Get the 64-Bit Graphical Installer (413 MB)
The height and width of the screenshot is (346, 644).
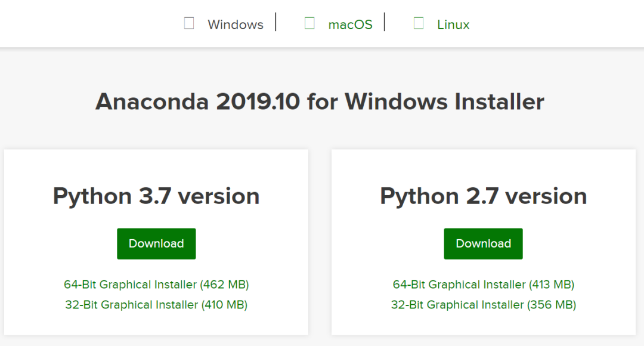[x=484, y=285]
